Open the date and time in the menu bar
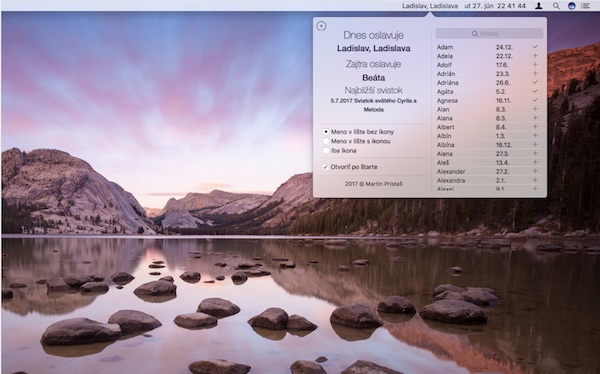600x374 pixels. (495, 6)
